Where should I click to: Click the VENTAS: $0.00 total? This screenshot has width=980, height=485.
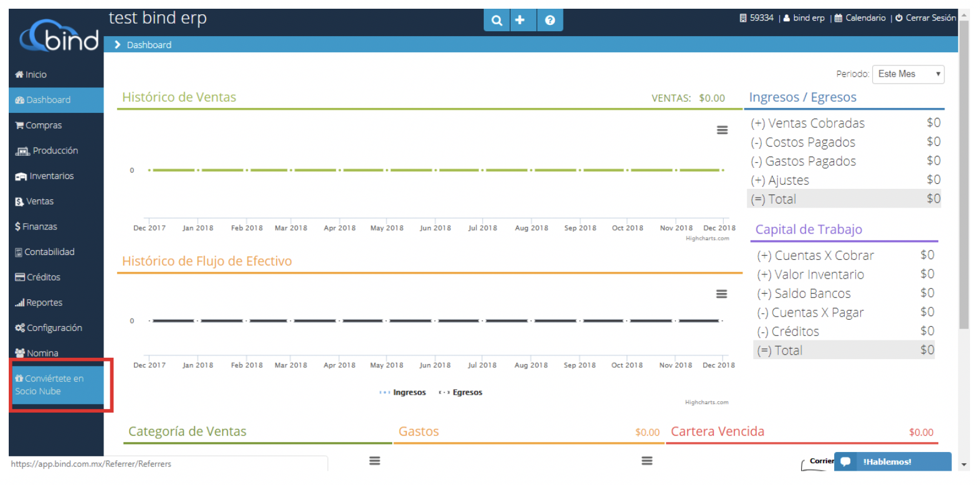tap(688, 98)
